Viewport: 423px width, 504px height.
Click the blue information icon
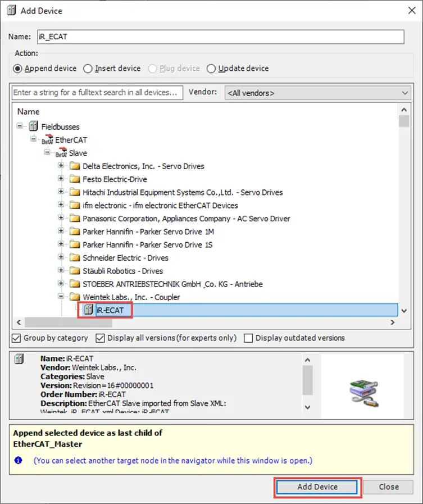pos(19,460)
